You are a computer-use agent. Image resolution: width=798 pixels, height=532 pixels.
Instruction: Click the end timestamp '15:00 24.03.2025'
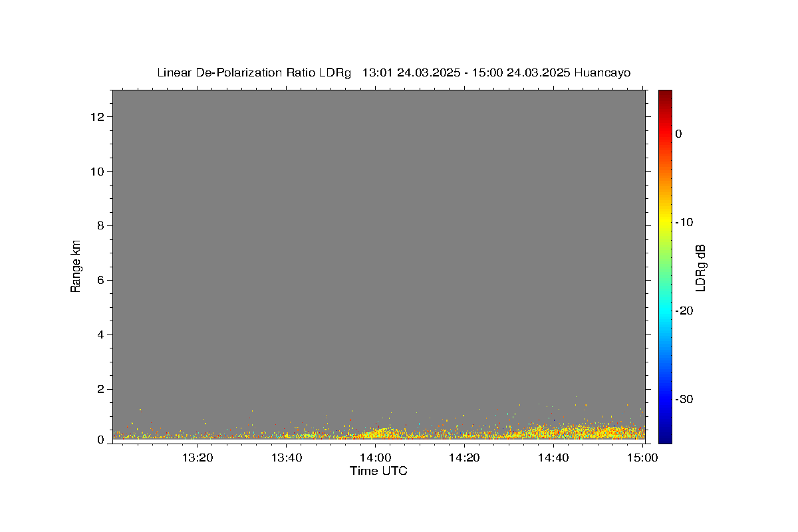click(x=521, y=72)
